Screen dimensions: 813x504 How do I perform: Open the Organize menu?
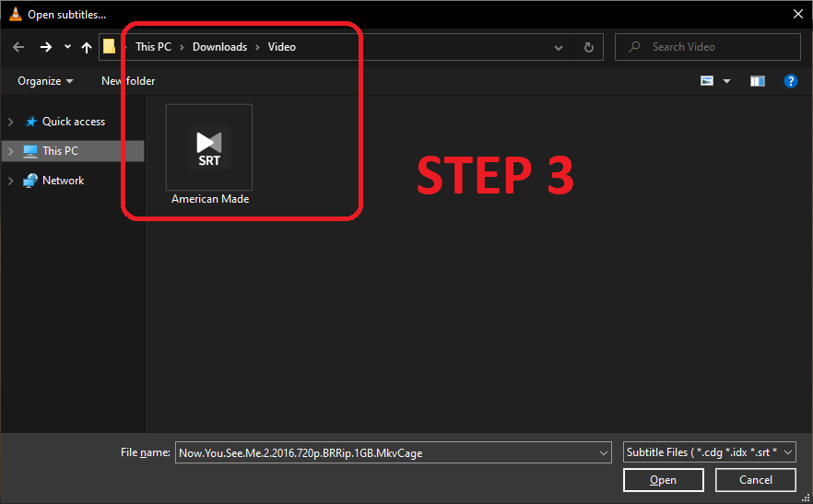pyautogui.click(x=45, y=81)
